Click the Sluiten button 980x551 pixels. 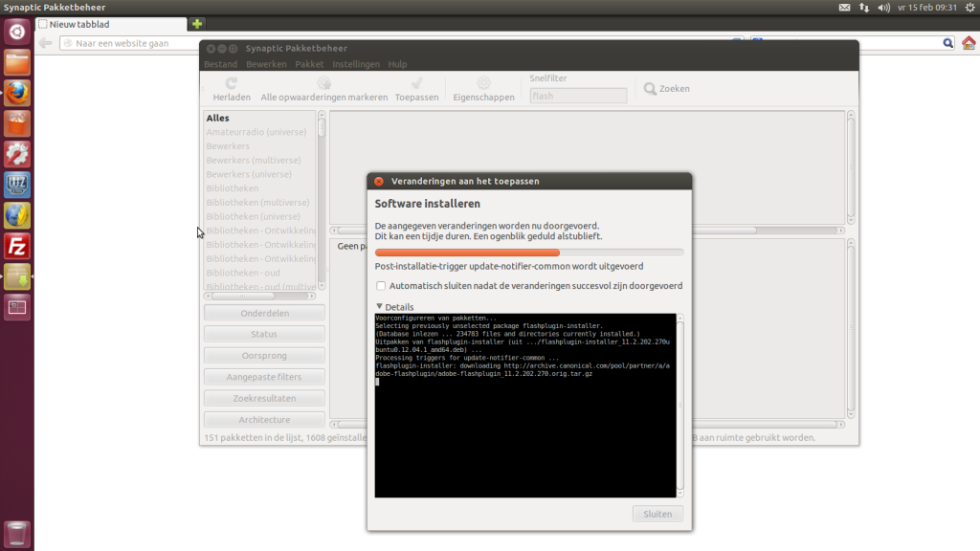point(657,514)
